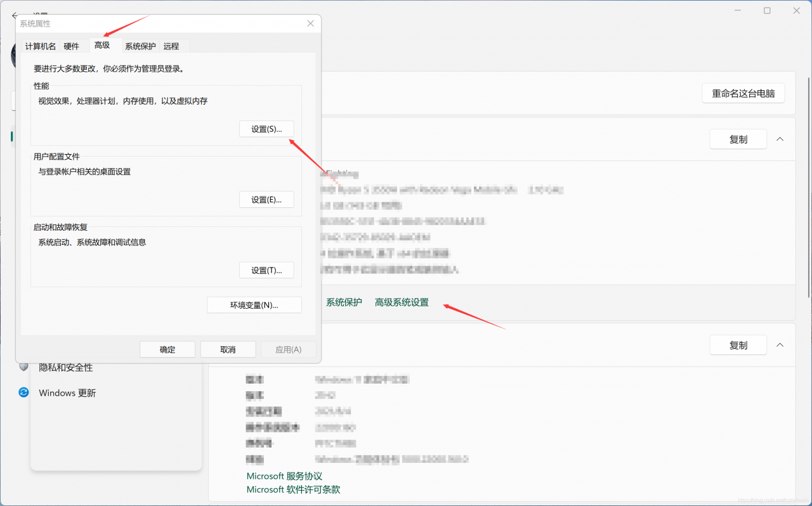Switch to the 计算机名 tab

(41, 46)
